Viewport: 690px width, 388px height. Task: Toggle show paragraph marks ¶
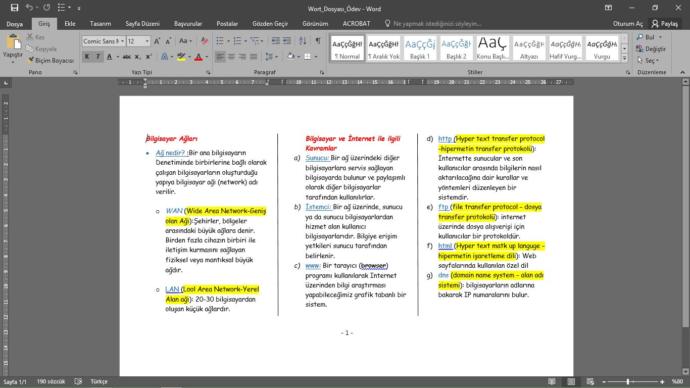click(317, 41)
